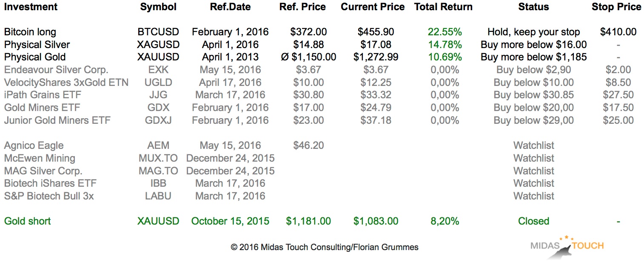Select the Symbol column header
The image size is (644, 262).
(x=158, y=7)
